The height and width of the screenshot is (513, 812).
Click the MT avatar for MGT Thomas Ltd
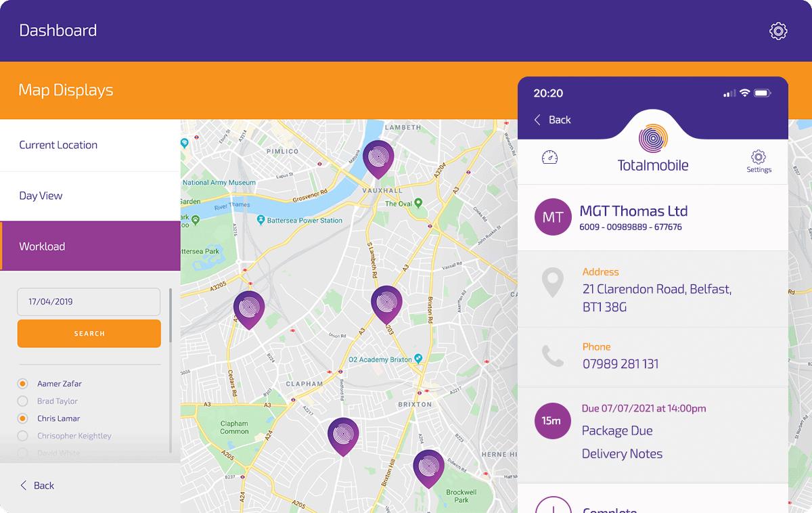click(x=553, y=217)
